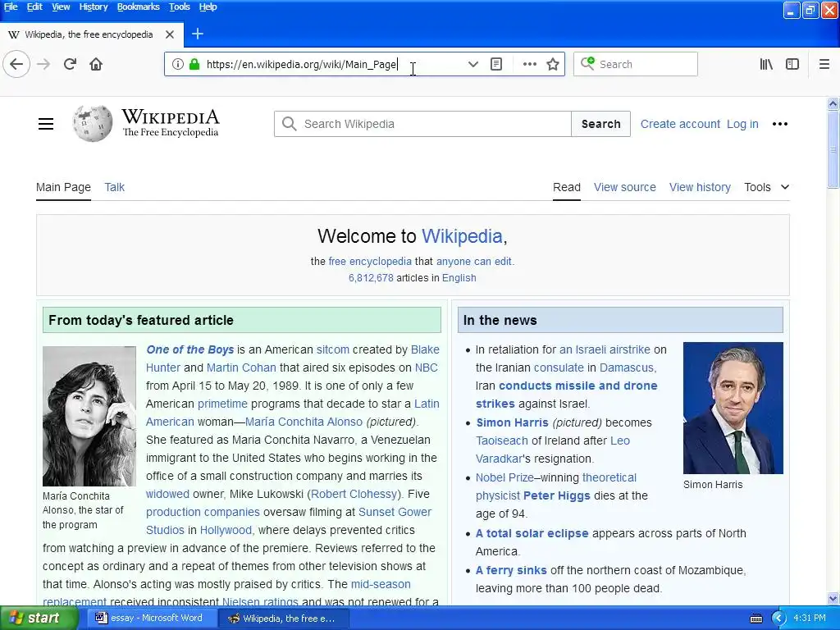Viewport: 840px width, 630px height.
Task: Open the Bookmarks menu
Action: tap(138, 7)
